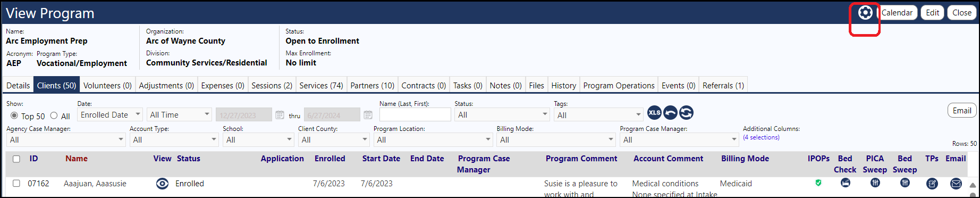Open the Billing Mode filter dropdown
Screen dimensions: 980x198
click(x=556, y=139)
